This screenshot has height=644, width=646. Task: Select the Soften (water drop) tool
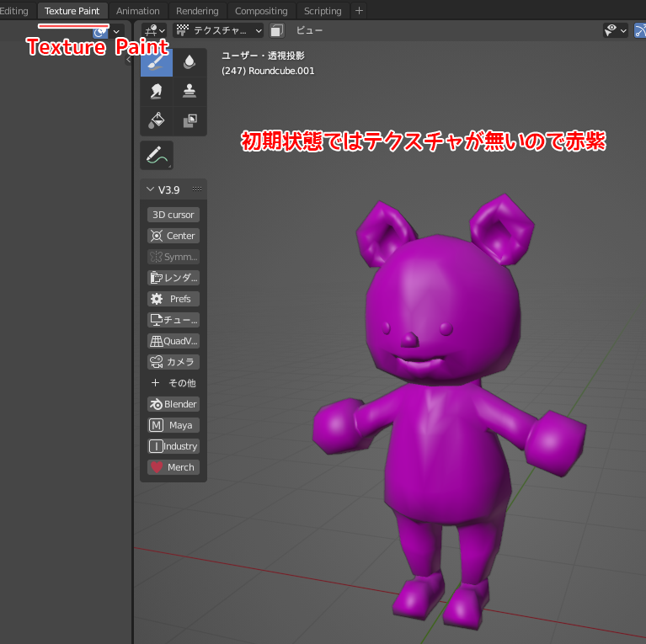tap(190, 63)
